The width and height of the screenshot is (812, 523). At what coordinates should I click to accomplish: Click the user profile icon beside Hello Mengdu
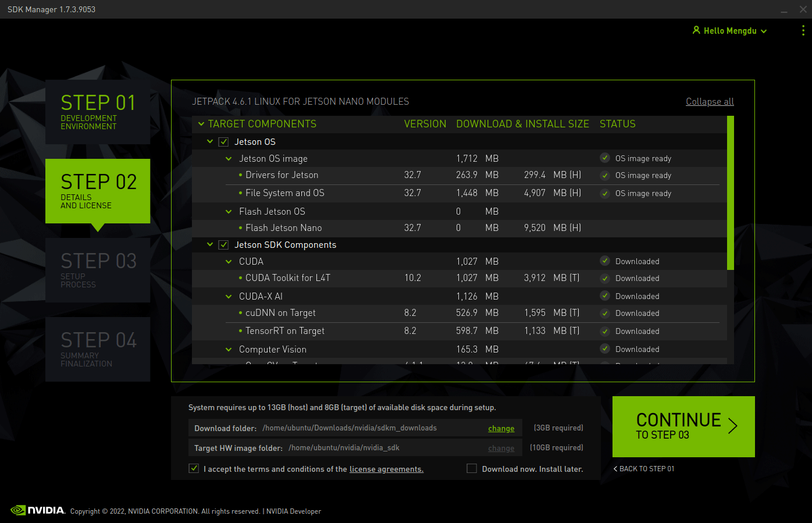pos(696,30)
